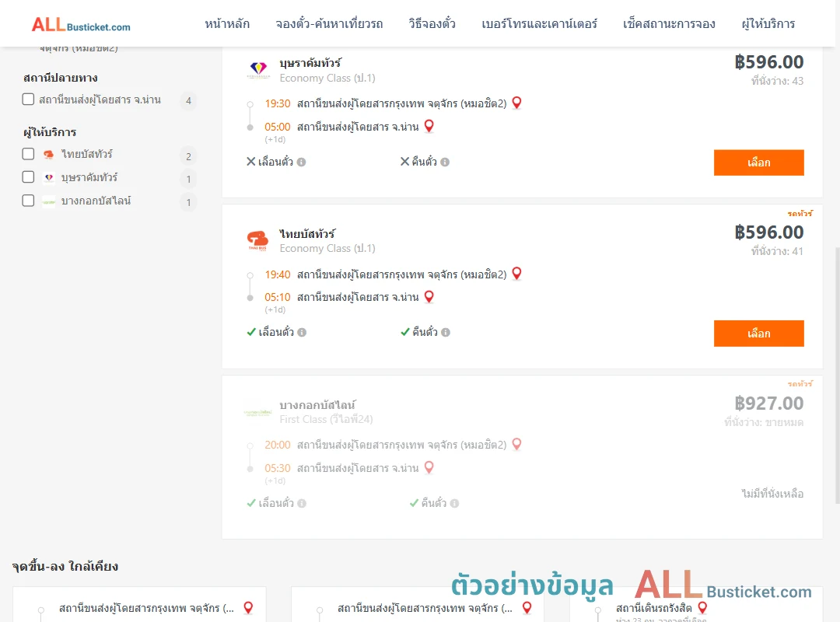Click ไทยบัสทัวร์ logo in operator filter
Image resolution: width=840 pixels, height=622 pixels.
(x=49, y=154)
